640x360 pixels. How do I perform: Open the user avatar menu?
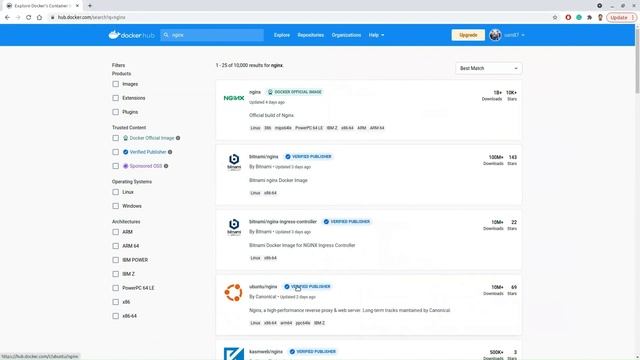495,35
